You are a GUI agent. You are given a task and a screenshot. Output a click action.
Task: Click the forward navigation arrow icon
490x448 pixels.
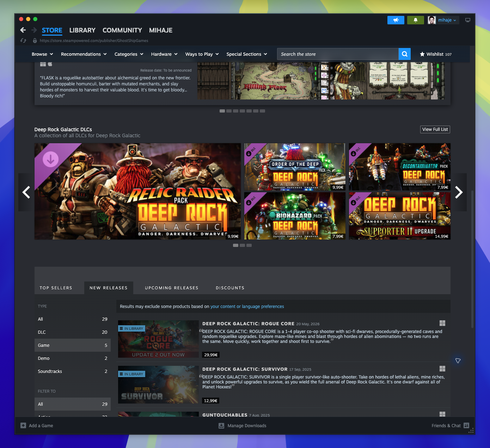pos(34,30)
